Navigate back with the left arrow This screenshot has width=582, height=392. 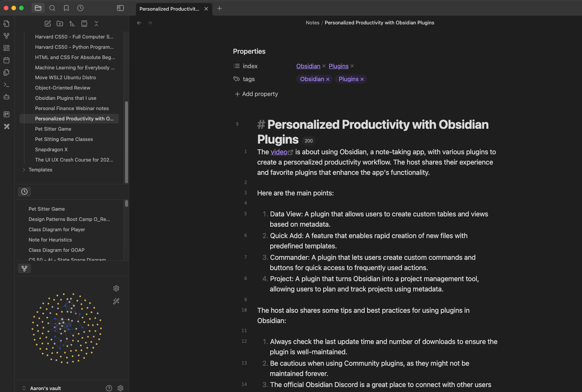[139, 23]
